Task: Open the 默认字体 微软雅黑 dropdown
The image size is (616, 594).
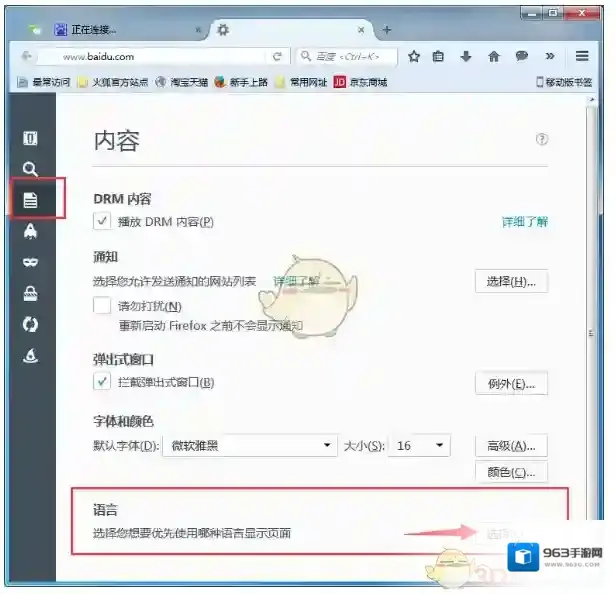Action: point(250,446)
